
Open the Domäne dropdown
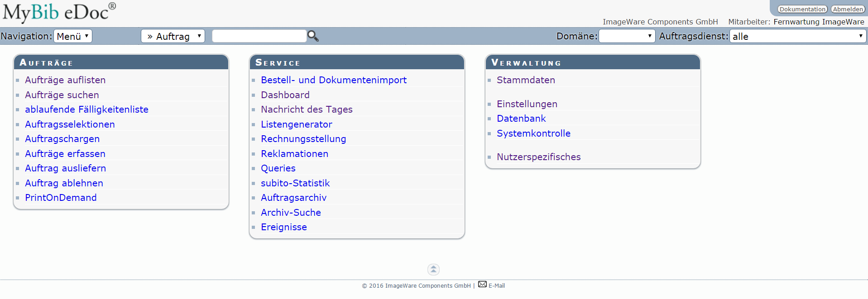[x=627, y=36]
